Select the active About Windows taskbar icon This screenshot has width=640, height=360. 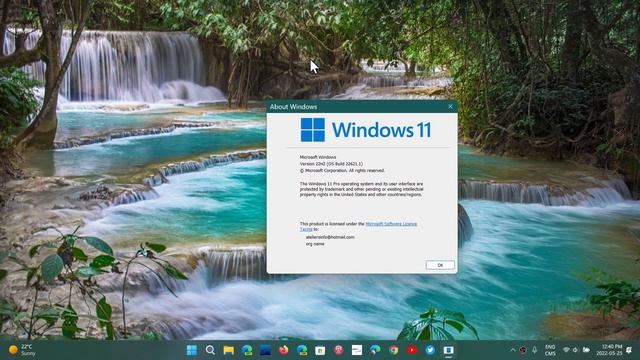[449, 350]
